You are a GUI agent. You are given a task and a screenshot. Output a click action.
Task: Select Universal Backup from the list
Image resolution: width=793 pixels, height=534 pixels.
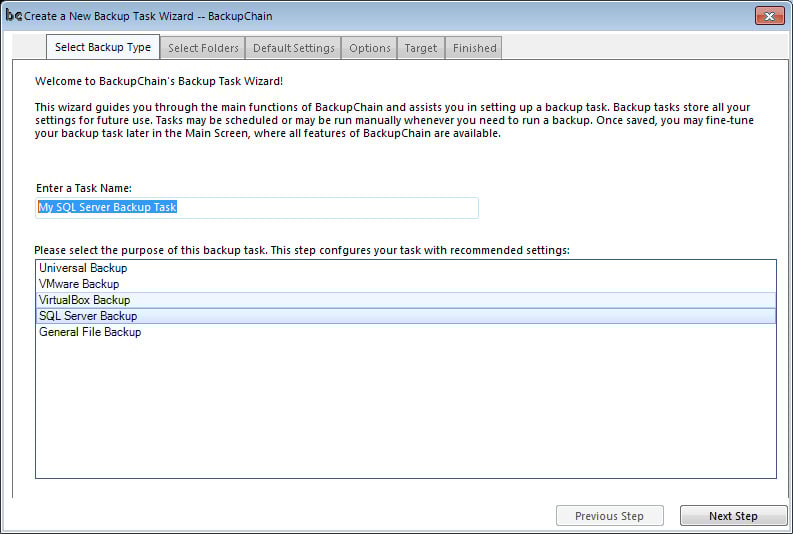(83, 268)
